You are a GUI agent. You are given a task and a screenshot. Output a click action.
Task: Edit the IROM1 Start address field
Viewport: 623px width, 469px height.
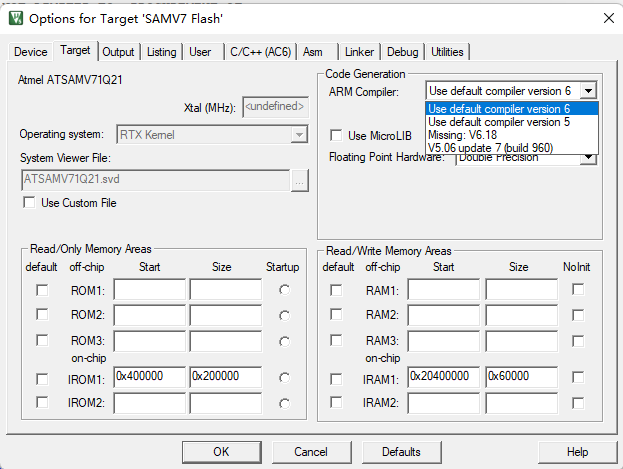click(149, 378)
